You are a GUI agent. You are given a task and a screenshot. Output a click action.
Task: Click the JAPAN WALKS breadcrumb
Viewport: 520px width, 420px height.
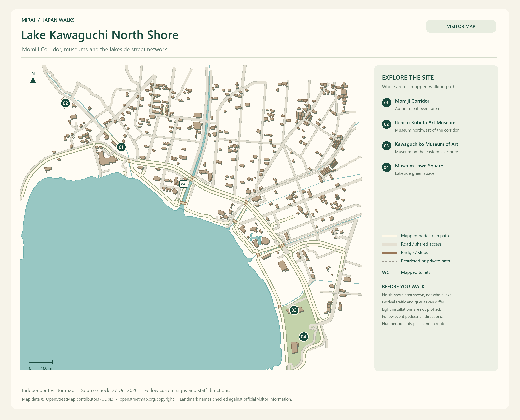point(59,20)
